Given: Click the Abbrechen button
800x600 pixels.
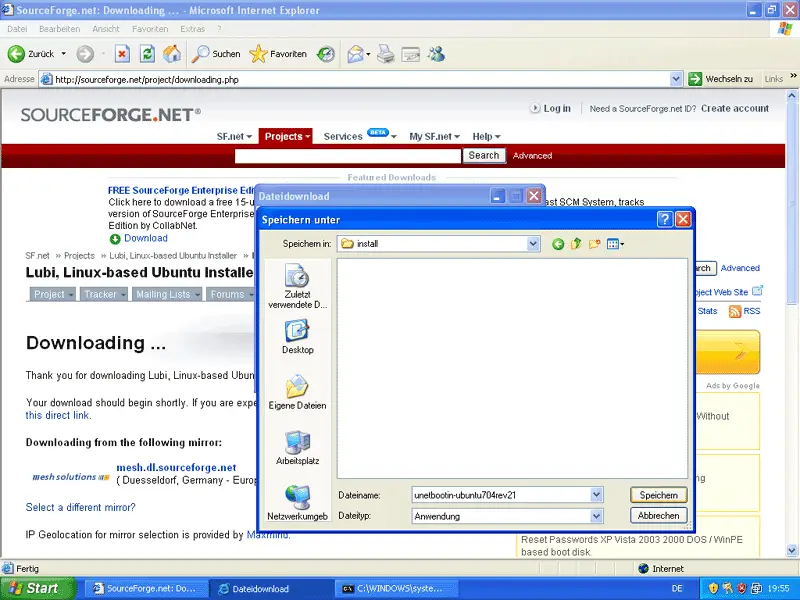Looking at the screenshot, I should (x=659, y=515).
